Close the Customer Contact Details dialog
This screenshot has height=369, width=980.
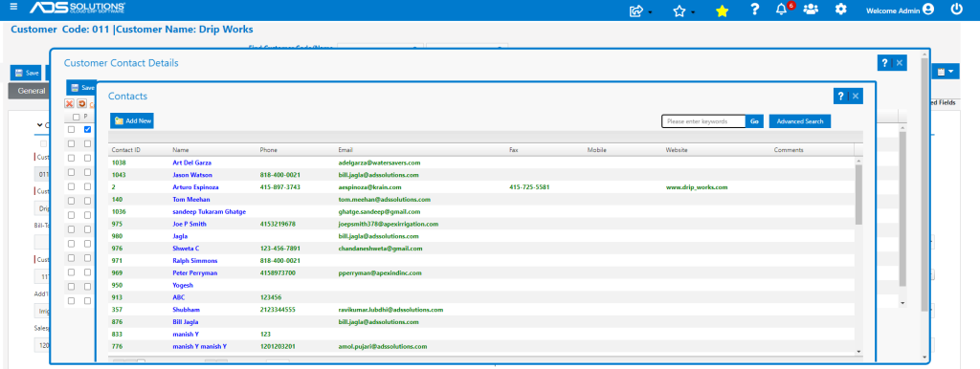900,63
